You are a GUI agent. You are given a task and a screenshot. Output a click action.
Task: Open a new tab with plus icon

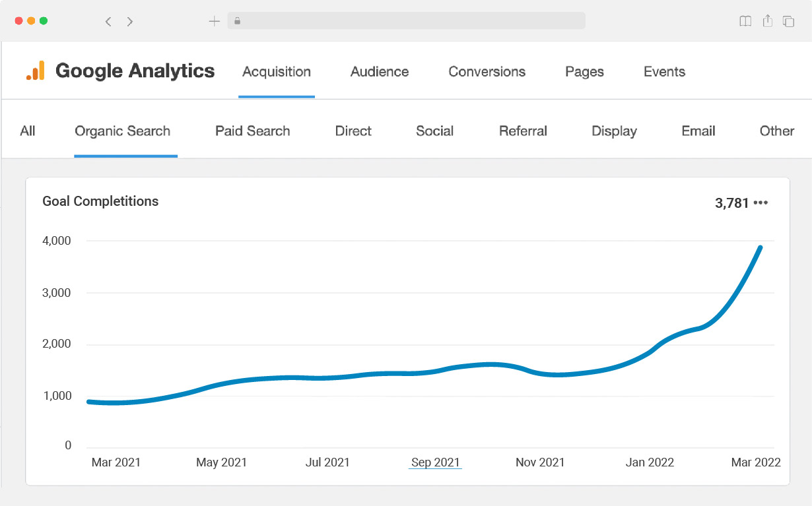(214, 21)
